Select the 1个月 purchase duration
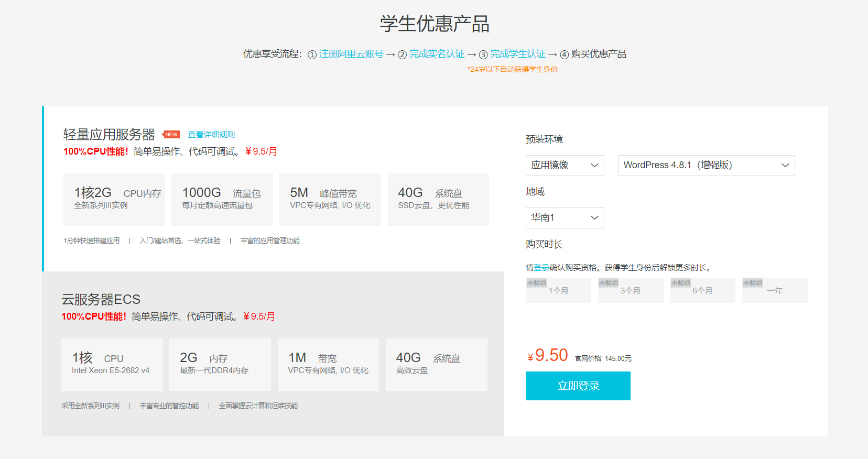 pyautogui.click(x=558, y=291)
